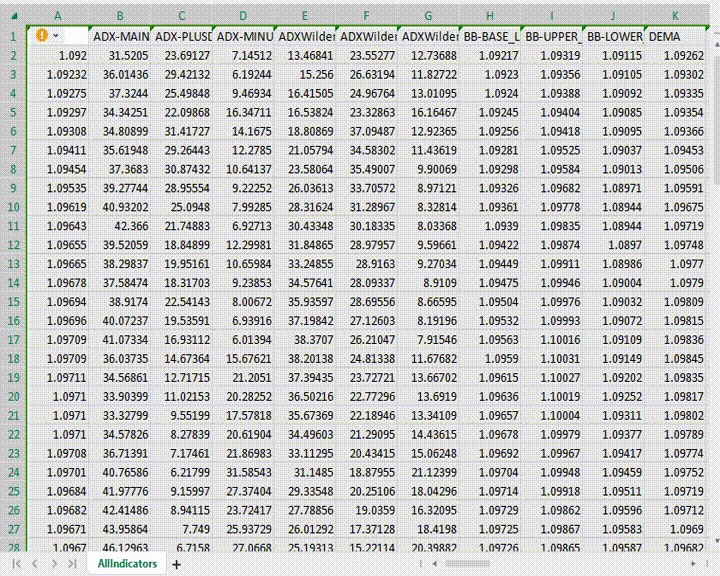Click cell with value 21.2051
The height and width of the screenshot is (576, 720).
point(243,378)
